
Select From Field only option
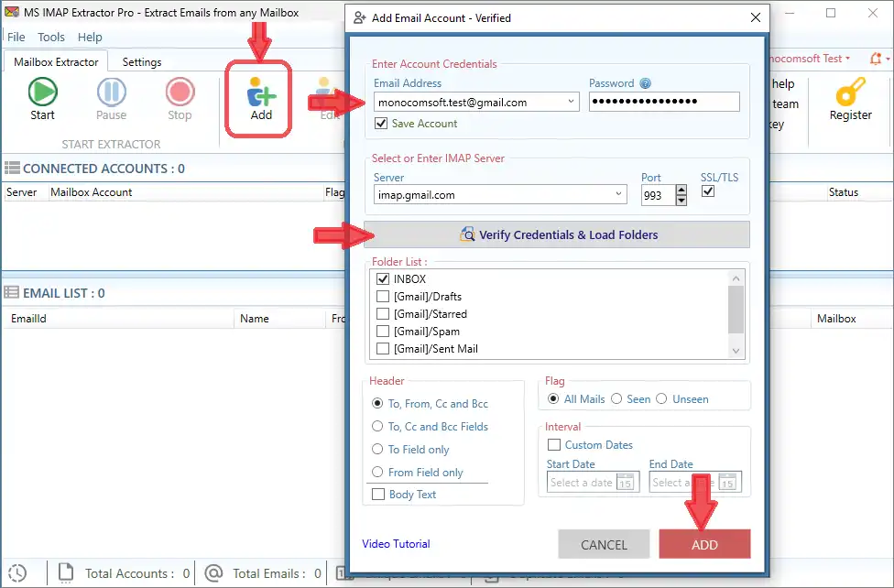coord(376,472)
